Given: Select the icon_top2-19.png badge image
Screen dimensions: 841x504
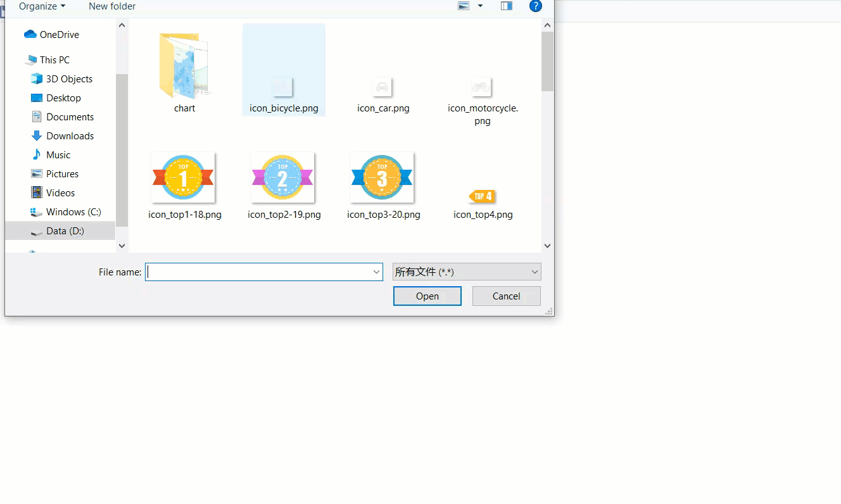Looking at the screenshot, I should tap(282, 177).
